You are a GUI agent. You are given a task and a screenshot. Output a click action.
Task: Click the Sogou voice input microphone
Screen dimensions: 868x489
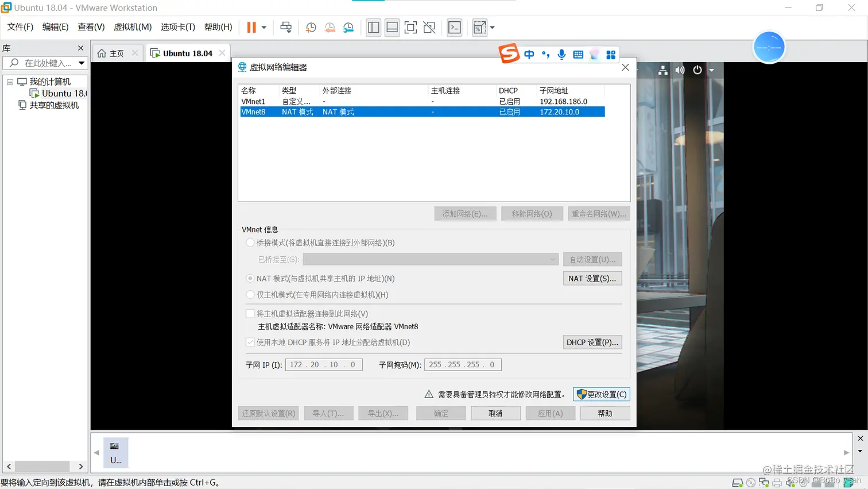[x=561, y=54]
